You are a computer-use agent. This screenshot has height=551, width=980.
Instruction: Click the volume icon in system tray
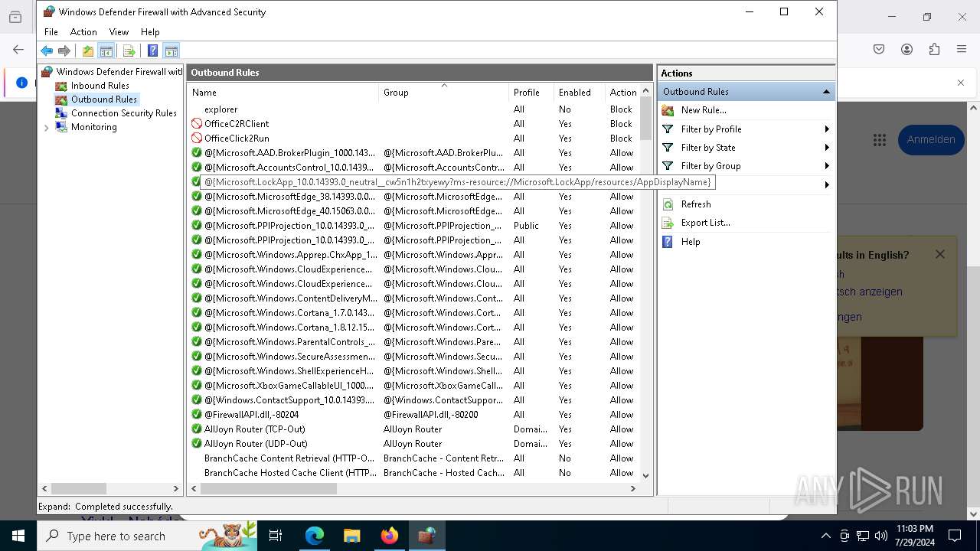[880, 536]
